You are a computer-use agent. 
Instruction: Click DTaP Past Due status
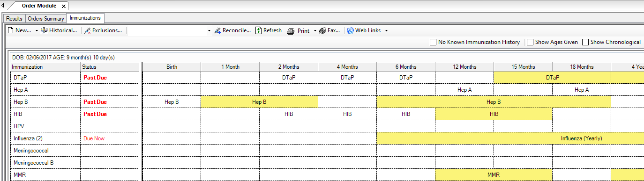point(95,78)
